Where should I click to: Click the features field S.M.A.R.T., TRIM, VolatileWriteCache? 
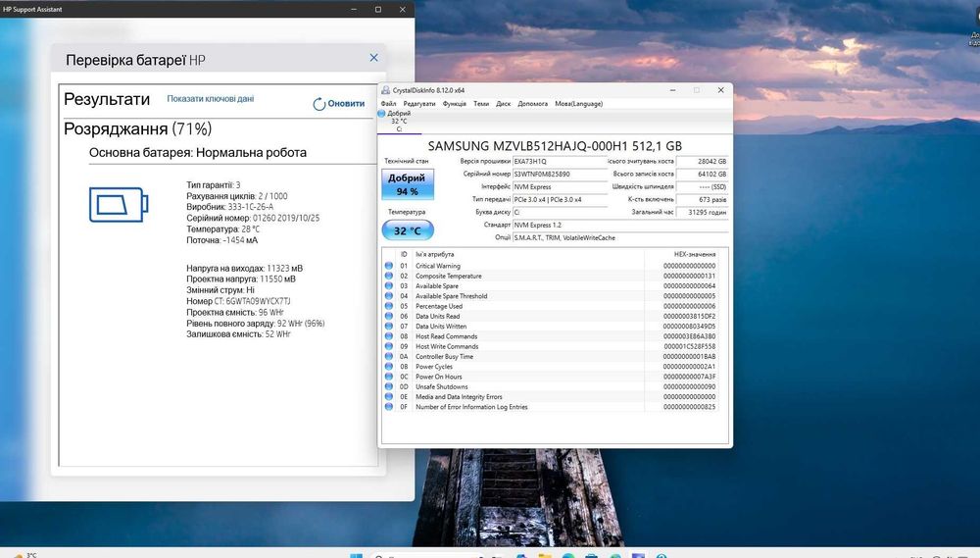[620, 237]
